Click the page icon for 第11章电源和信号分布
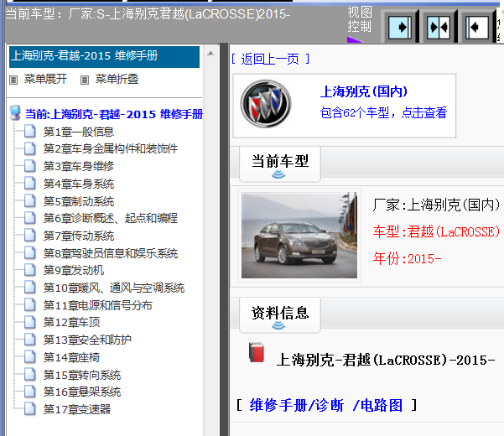Viewport: 504px width, 436px height. [x=30, y=305]
